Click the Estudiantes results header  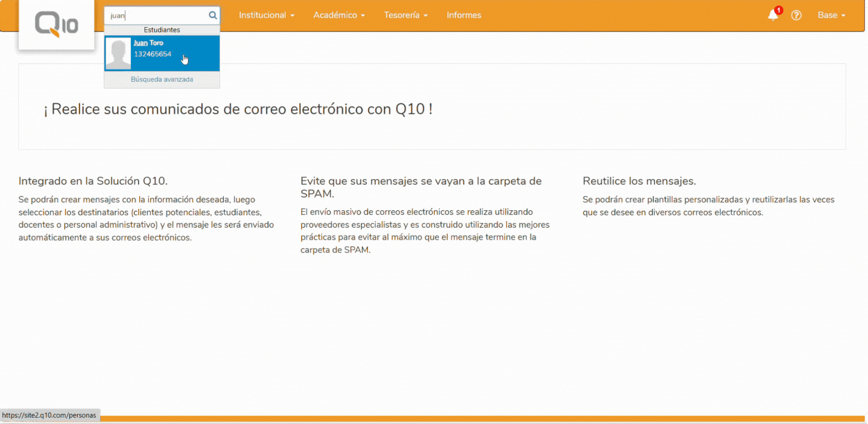tap(162, 30)
